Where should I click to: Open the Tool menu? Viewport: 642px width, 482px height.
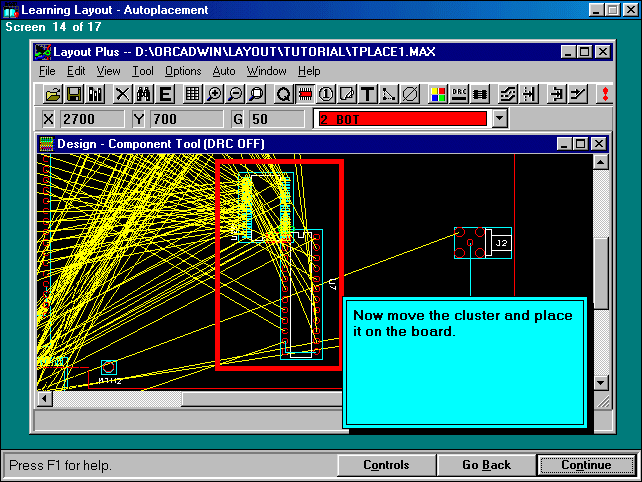coord(143,71)
